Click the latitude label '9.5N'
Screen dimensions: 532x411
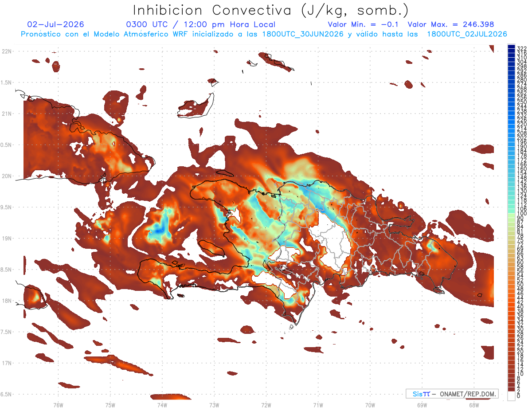pos(6,207)
